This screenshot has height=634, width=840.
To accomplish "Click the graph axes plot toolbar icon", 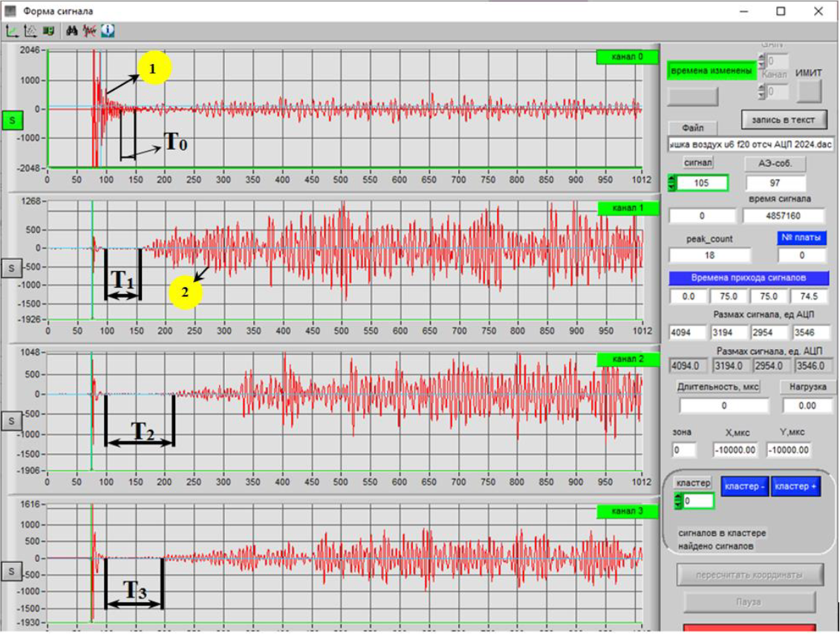I will 13,31.
